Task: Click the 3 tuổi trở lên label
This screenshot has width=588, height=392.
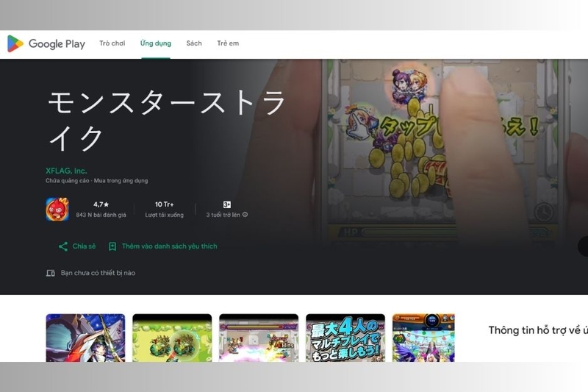Action: 223,215
